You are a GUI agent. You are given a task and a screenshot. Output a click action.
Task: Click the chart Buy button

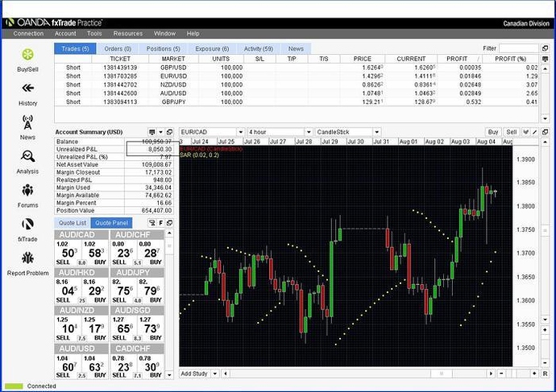(x=493, y=132)
